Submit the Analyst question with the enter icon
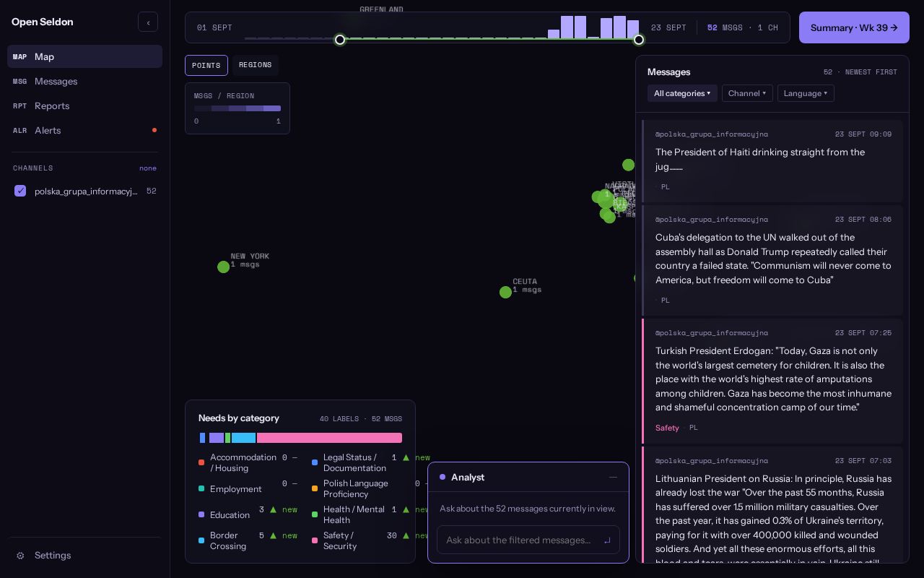The image size is (924, 578). click(x=607, y=540)
